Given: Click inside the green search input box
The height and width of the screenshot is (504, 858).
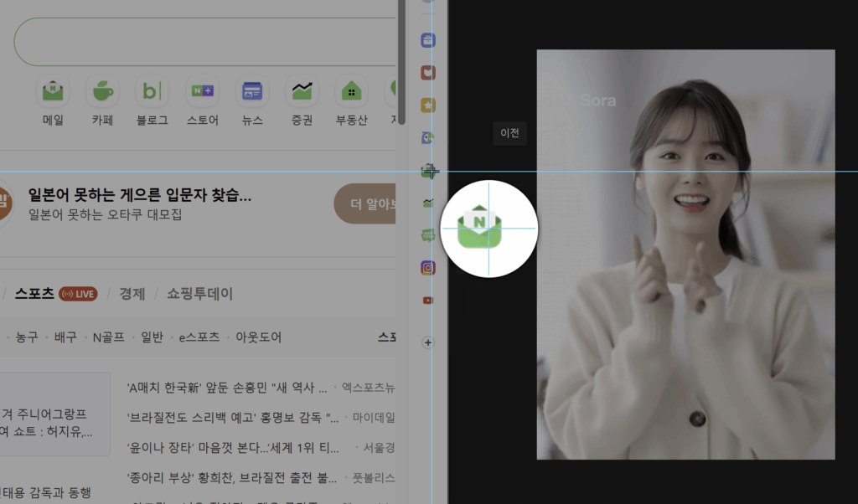Looking at the screenshot, I should (201, 41).
